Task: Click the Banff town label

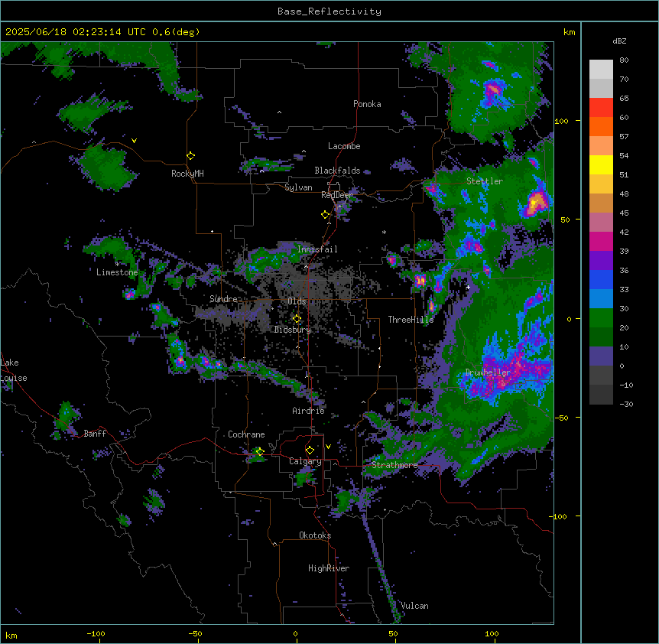Action: coord(95,434)
